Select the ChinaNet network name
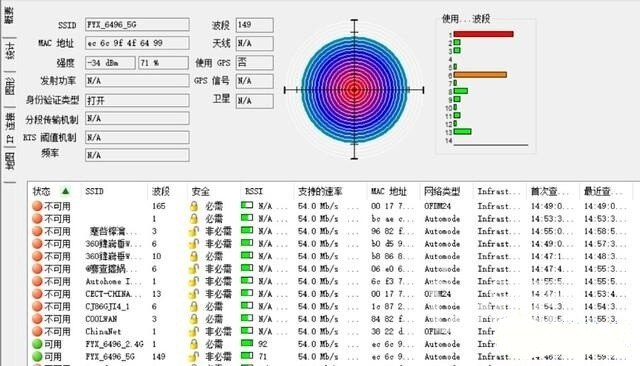 point(103,332)
